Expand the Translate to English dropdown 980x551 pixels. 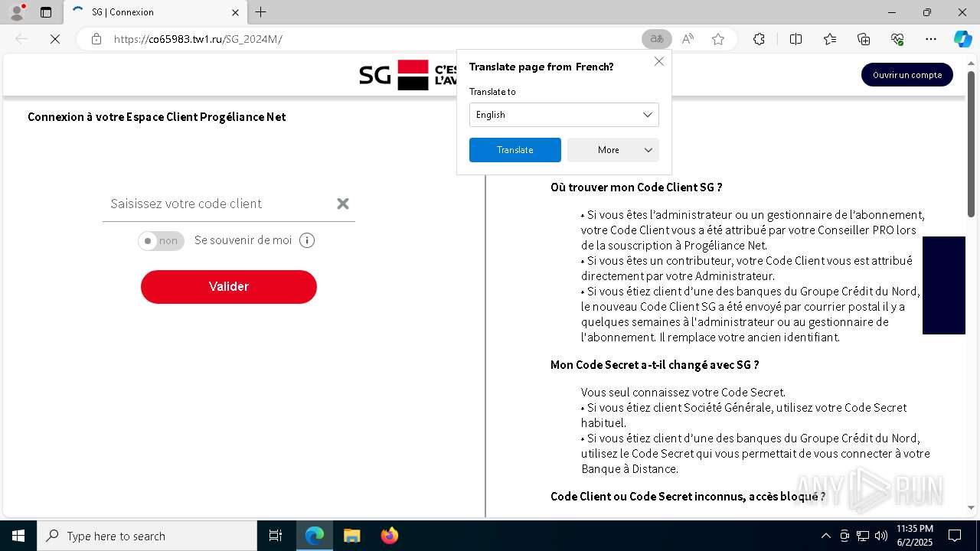pos(563,115)
